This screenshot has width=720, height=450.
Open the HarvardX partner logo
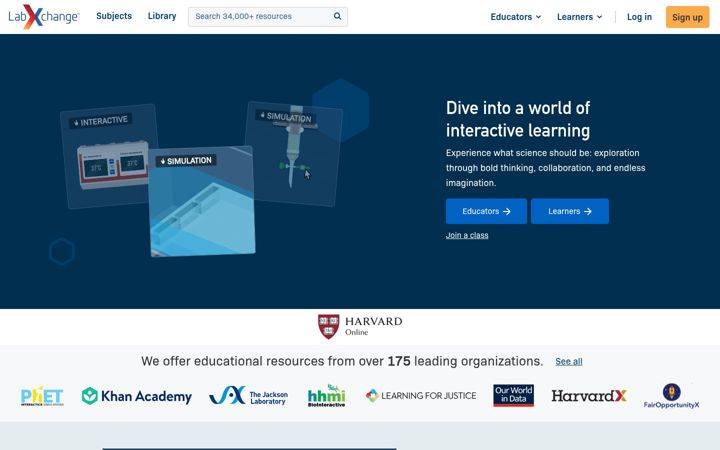coord(589,396)
